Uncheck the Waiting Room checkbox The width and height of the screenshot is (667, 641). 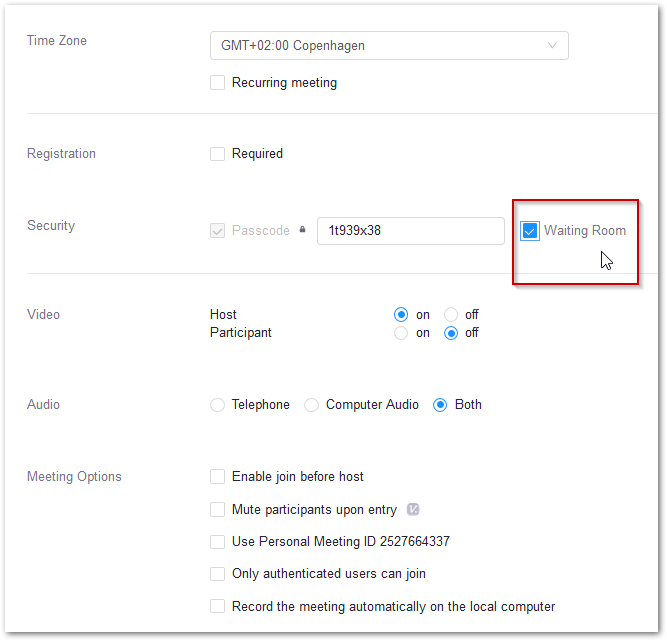[x=530, y=231]
